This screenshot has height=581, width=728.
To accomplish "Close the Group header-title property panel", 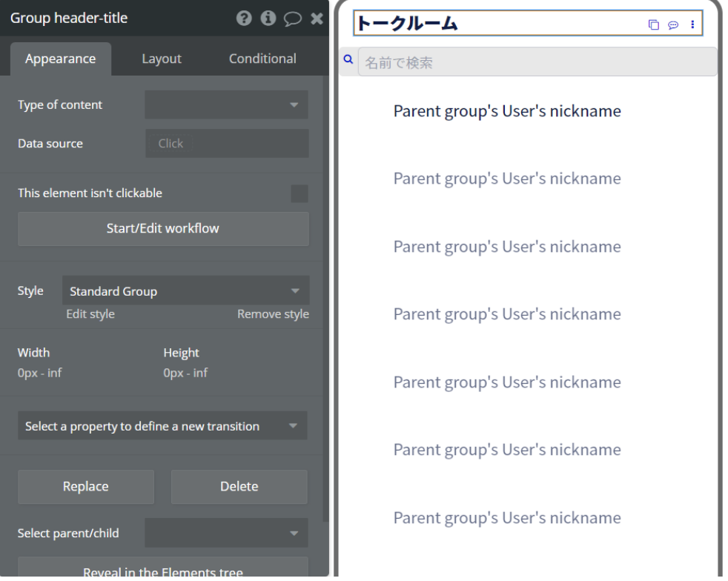I will pyautogui.click(x=317, y=19).
